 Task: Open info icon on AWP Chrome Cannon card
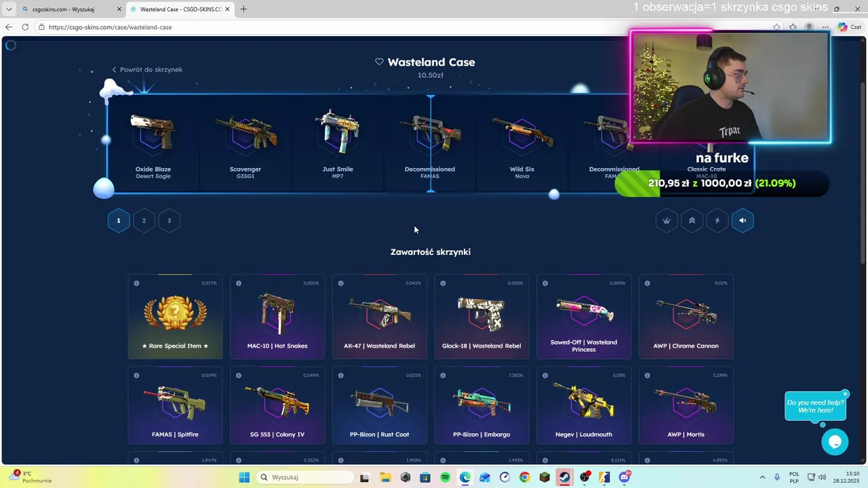(x=647, y=283)
